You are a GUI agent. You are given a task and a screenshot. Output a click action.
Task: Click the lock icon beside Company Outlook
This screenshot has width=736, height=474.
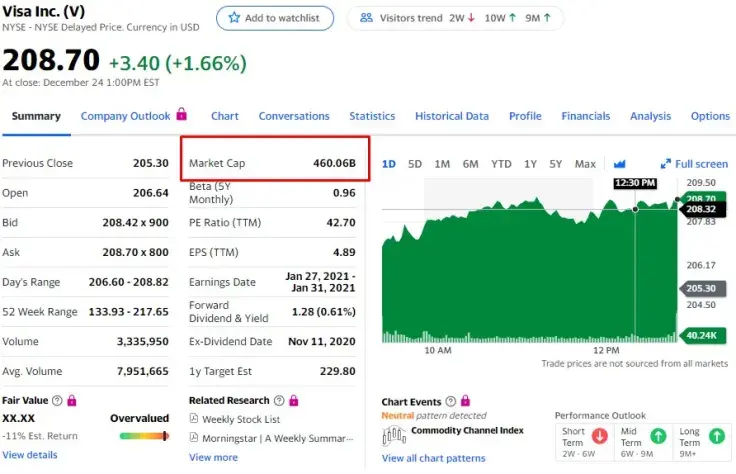coord(182,114)
